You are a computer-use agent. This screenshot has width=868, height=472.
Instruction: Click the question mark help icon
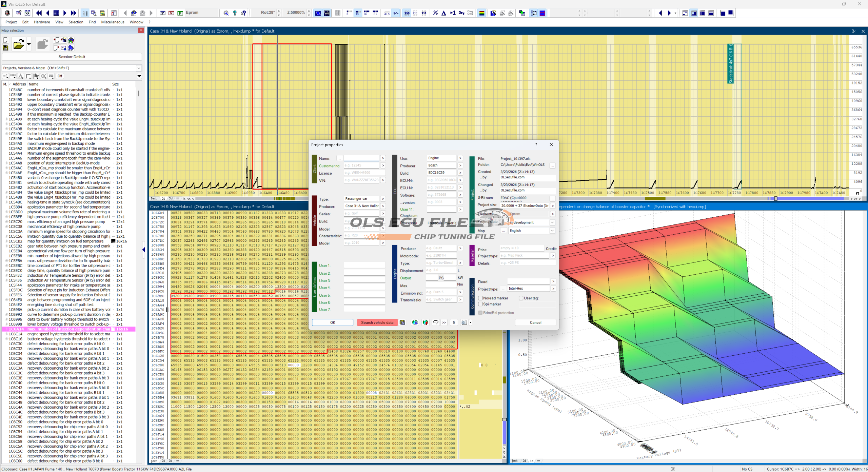click(235, 13)
